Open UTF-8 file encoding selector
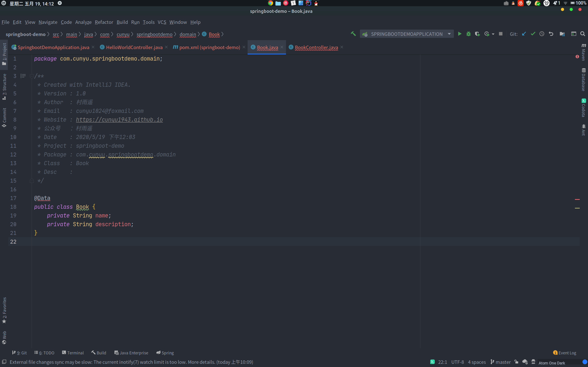This screenshot has width=588, height=367. (x=457, y=362)
